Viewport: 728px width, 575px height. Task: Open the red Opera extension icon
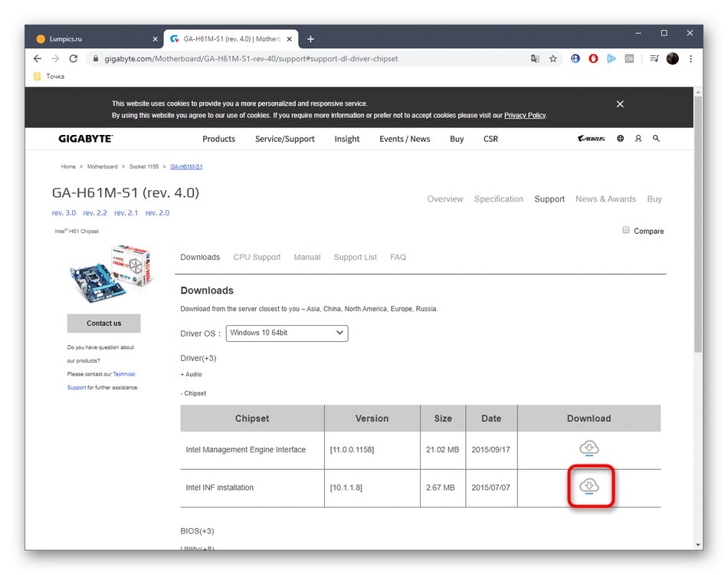coord(593,58)
